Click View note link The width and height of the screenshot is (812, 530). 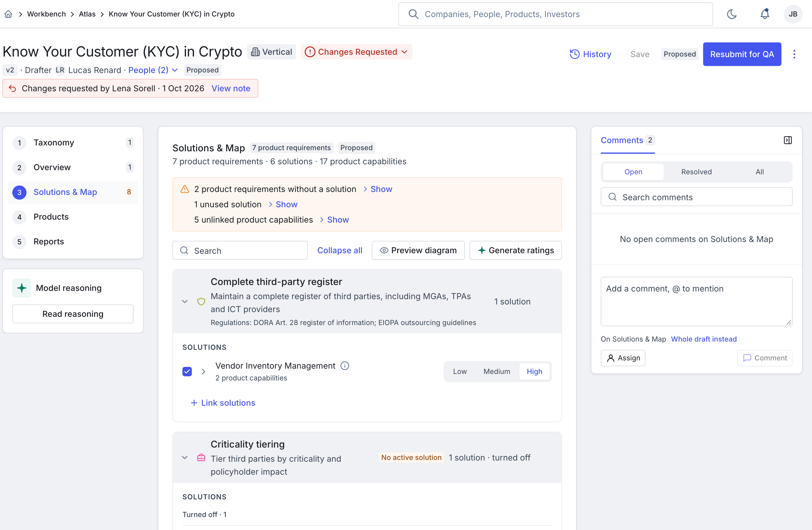click(231, 88)
